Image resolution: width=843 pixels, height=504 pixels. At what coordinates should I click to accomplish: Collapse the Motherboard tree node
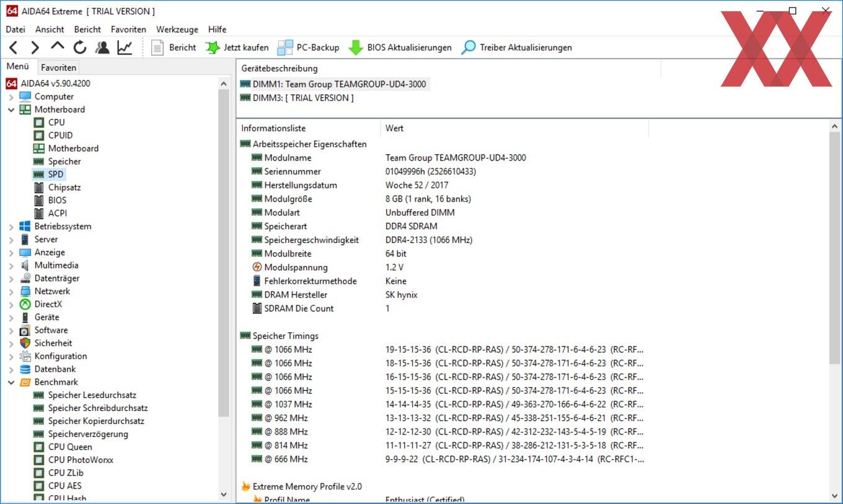point(11,110)
